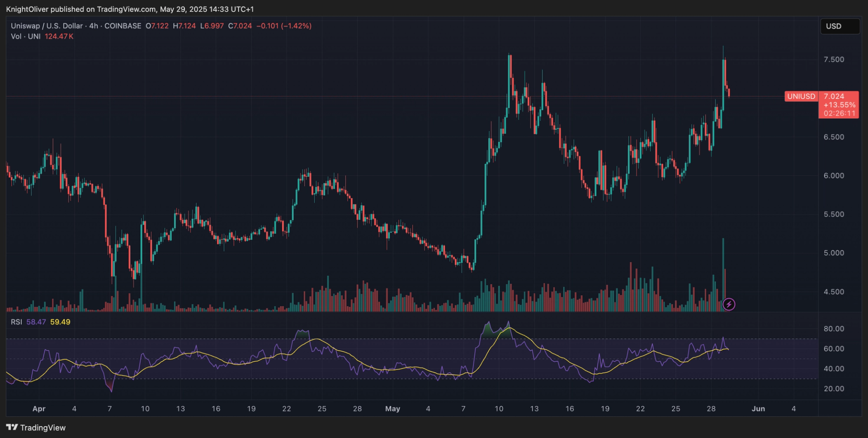
Task: Select the RSI indicator label
Action: point(16,321)
